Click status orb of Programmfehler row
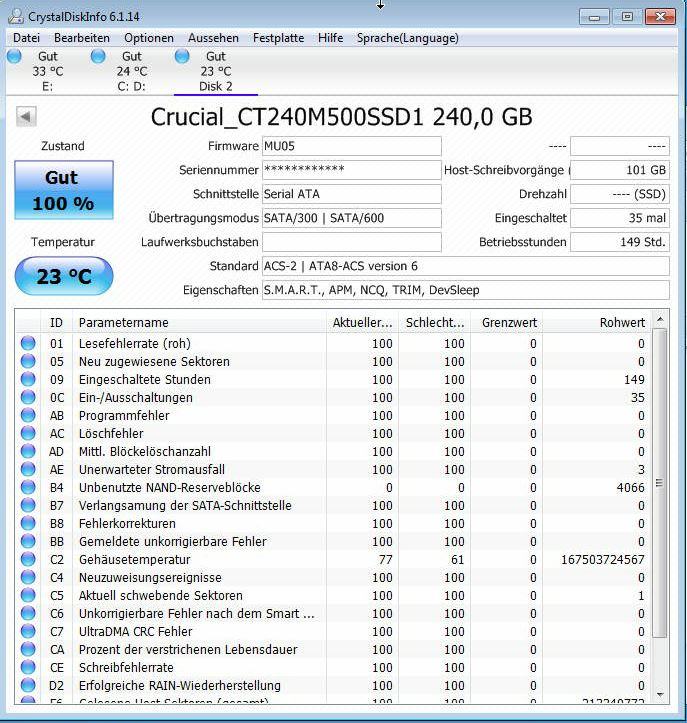This screenshot has width=687, height=723. click(x=28, y=415)
